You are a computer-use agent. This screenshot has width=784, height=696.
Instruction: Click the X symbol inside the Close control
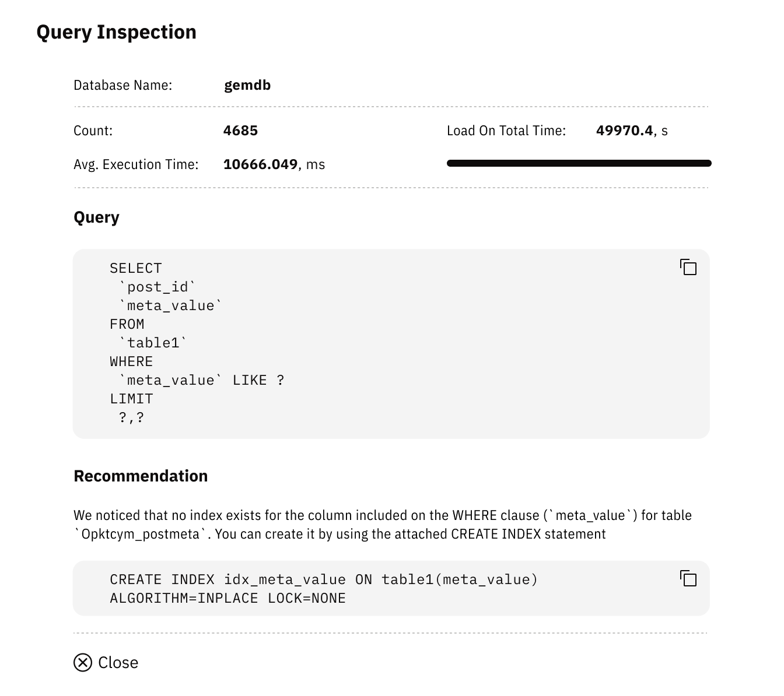coord(82,662)
